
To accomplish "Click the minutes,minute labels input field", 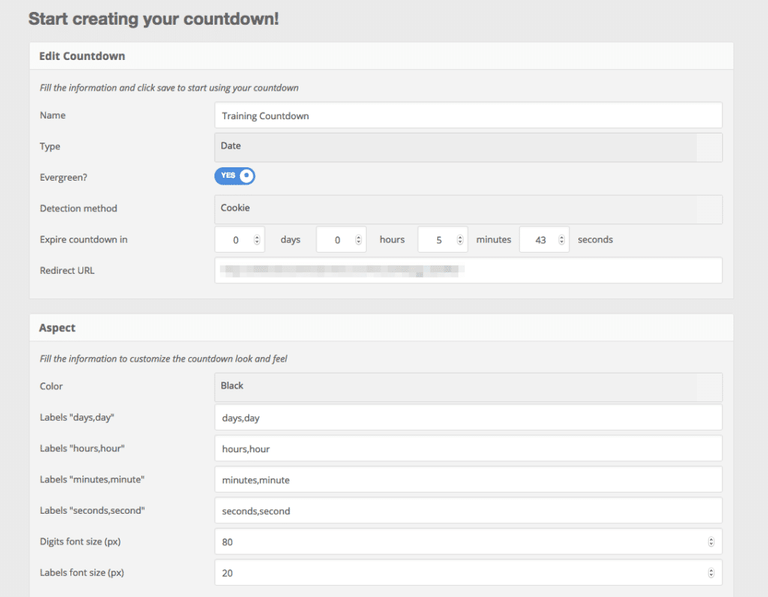I will (468, 479).
